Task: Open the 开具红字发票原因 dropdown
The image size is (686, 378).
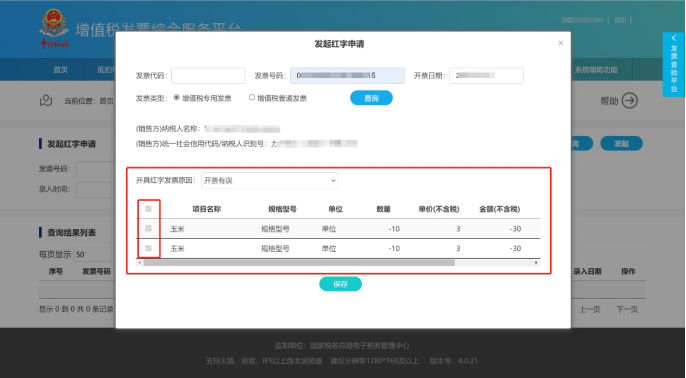Action: coord(270,181)
